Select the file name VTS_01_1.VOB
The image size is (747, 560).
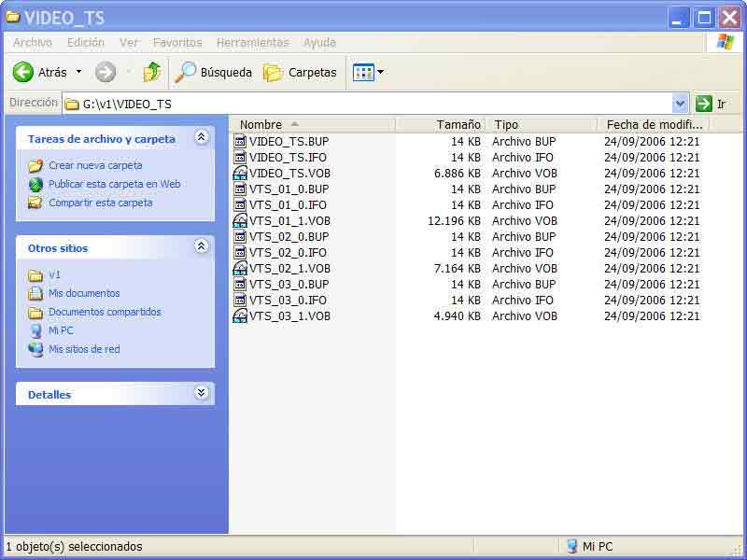[x=289, y=221]
